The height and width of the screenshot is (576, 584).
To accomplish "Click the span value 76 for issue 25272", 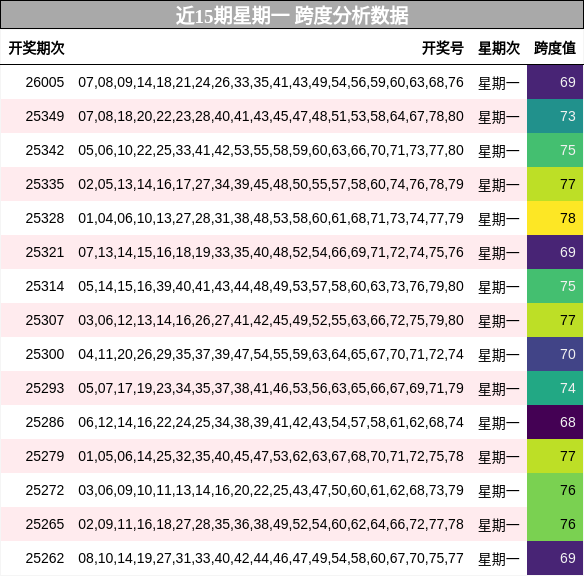I will 555,490.
